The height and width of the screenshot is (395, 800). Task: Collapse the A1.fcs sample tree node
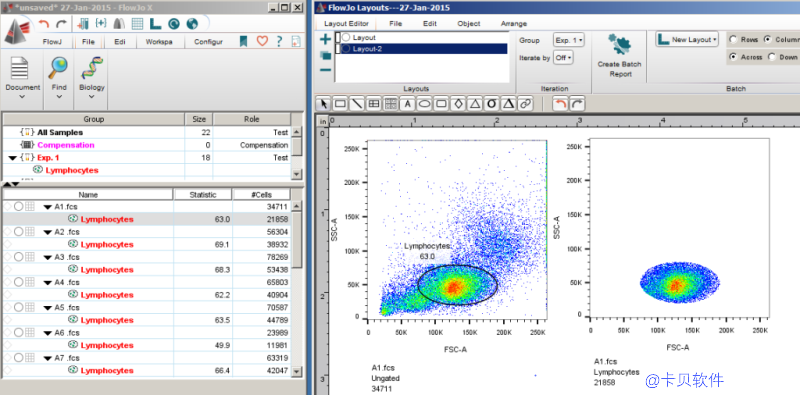coord(47,207)
